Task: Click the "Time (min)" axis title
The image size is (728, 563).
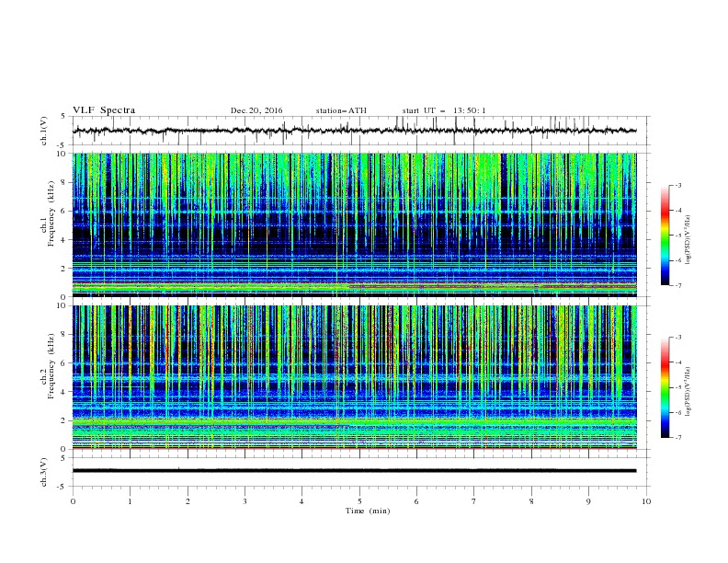Action: point(368,511)
